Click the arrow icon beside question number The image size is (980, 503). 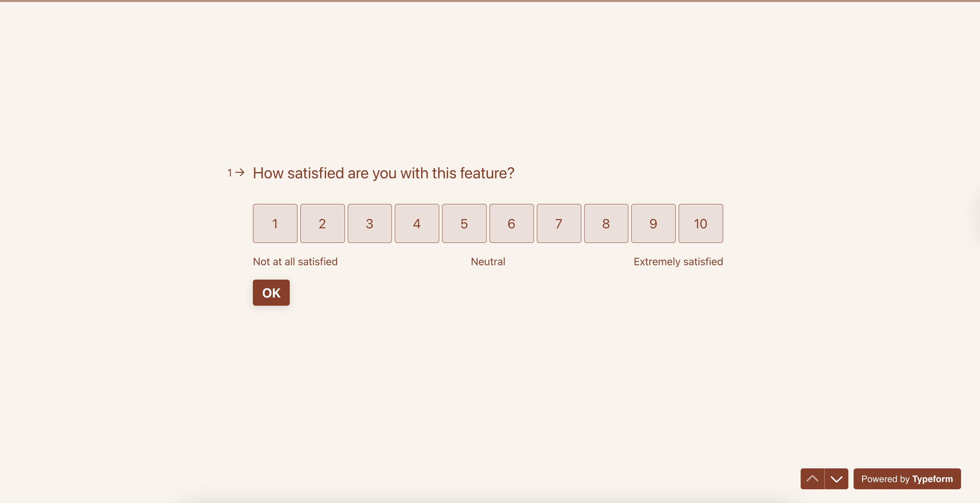tap(240, 173)
